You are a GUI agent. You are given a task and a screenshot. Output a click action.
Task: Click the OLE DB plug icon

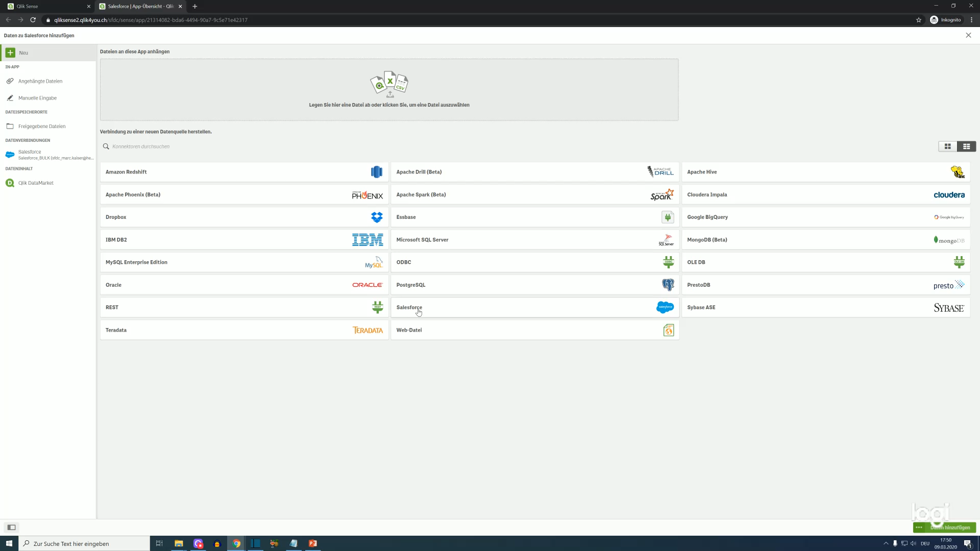[959, 262]
